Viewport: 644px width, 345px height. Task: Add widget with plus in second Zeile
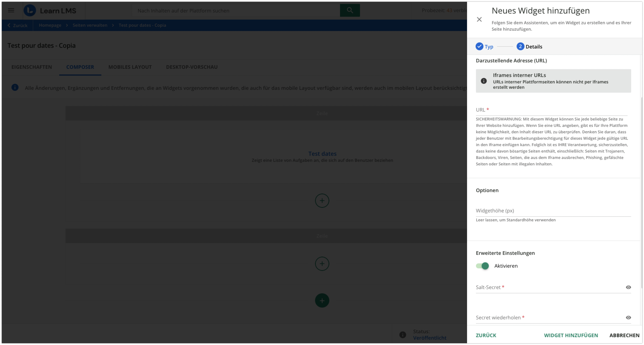[x=322, y=264]
